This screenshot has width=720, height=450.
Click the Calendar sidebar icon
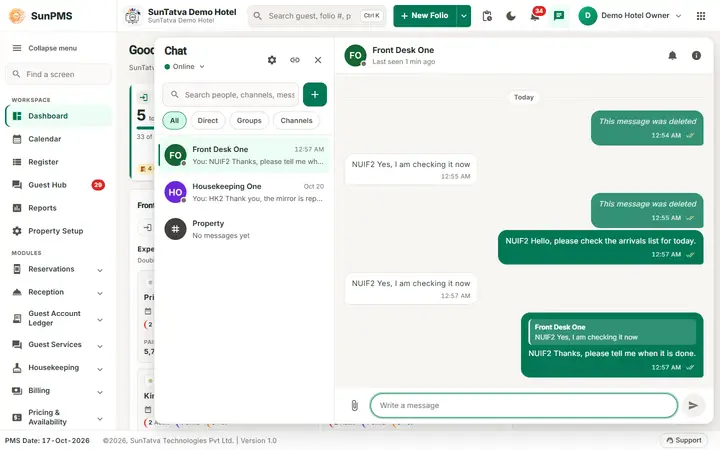[17, 139]
